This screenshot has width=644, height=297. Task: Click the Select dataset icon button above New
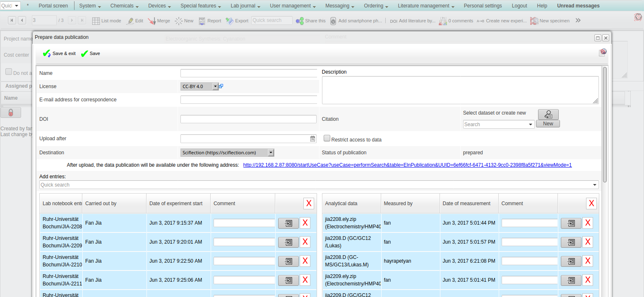[x=548, y=115]
